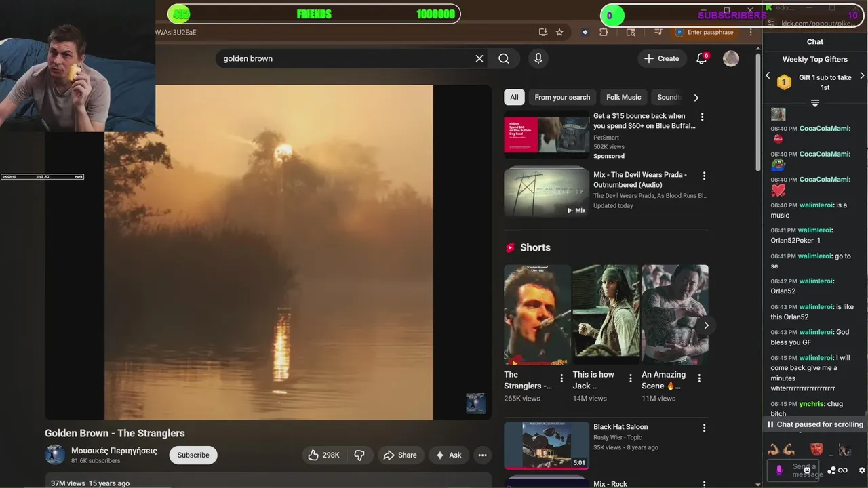Open Devil Wears Prada mix thumbnail
This screenshot has width=868, height=488.
(547, 192)
